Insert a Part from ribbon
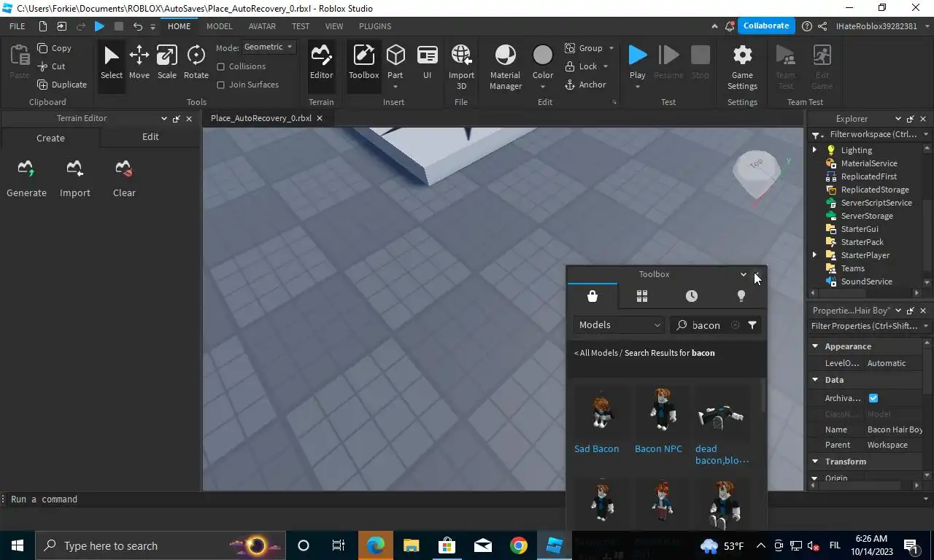Viewport: 934px width, 560px height. tap(395, 63)
